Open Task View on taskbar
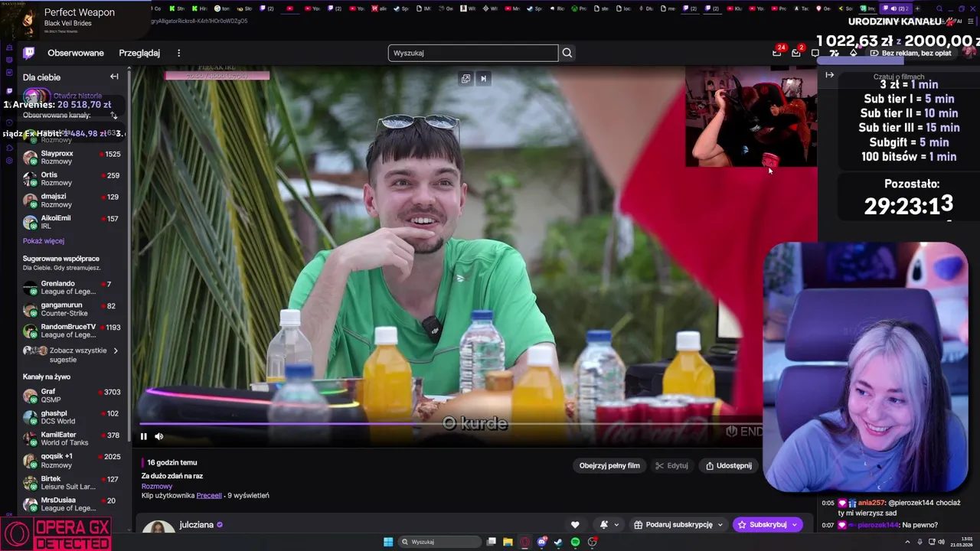The height and width of the screenshot is (551, 980). pos(492,542)
